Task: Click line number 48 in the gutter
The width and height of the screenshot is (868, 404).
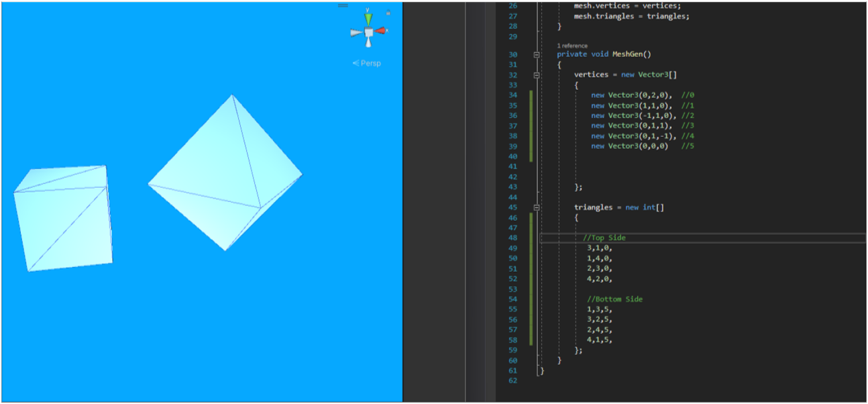Action: [512, 238]
